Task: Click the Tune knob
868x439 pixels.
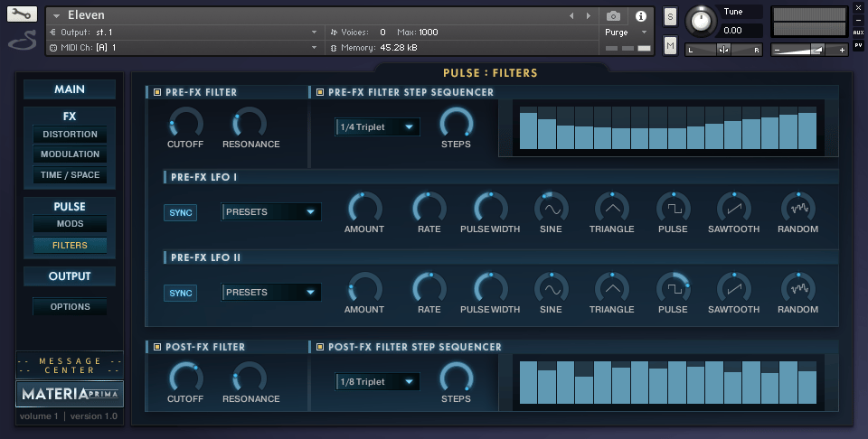Action: pos(701,22)
